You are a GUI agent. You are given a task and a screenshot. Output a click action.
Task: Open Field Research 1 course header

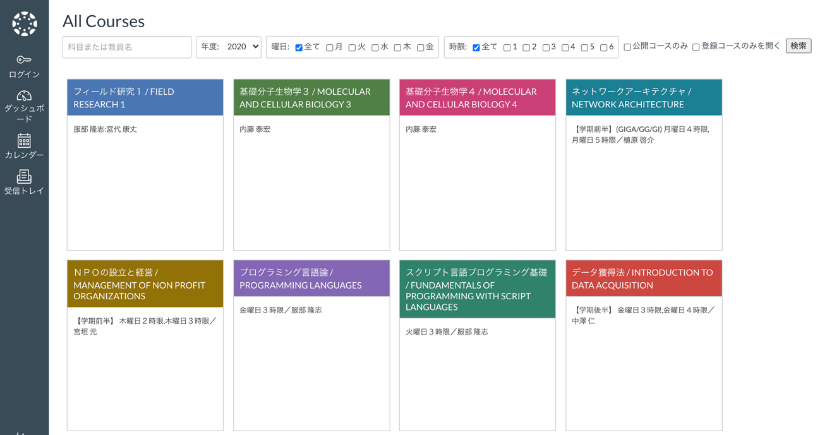tap(144, 97)
